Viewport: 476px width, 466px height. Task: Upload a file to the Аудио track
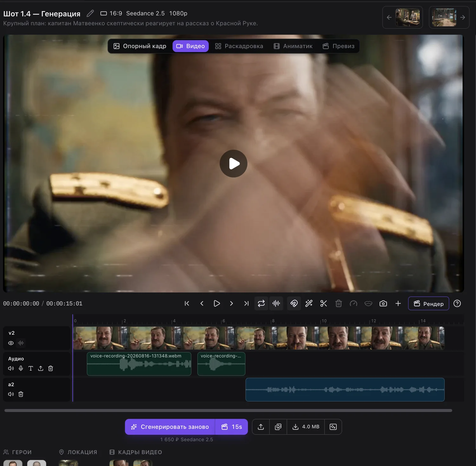coord(41,368)
